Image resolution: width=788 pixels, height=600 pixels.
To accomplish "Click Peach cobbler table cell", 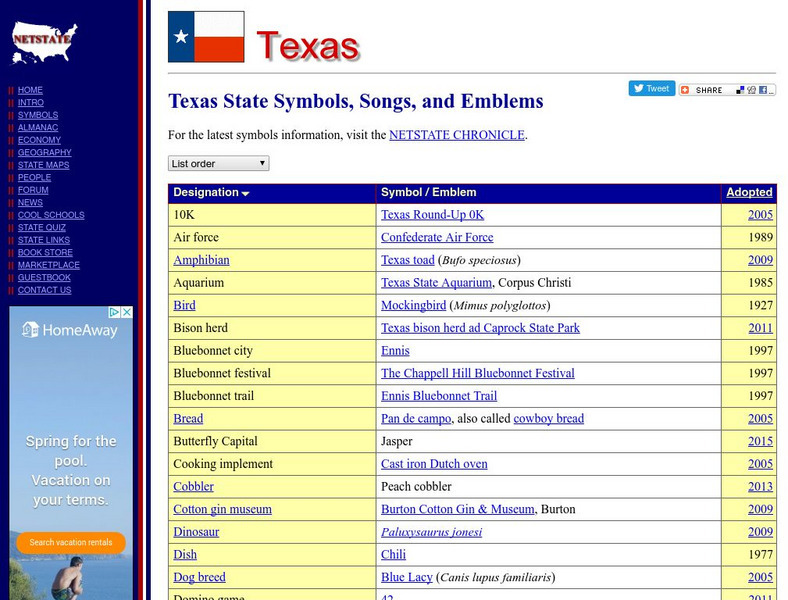I will [x=548, y=486].
